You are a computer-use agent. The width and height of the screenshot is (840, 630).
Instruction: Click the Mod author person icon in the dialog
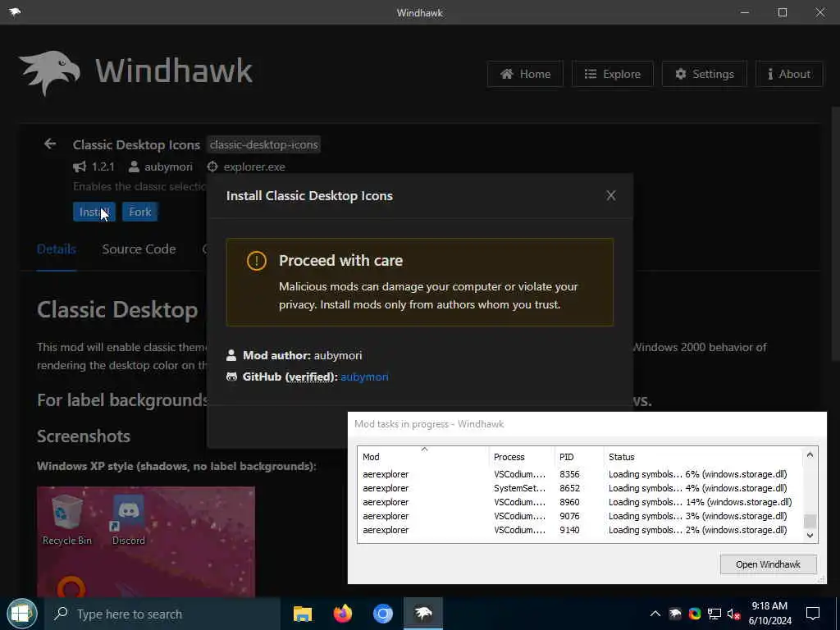click(x=231, y=355)
